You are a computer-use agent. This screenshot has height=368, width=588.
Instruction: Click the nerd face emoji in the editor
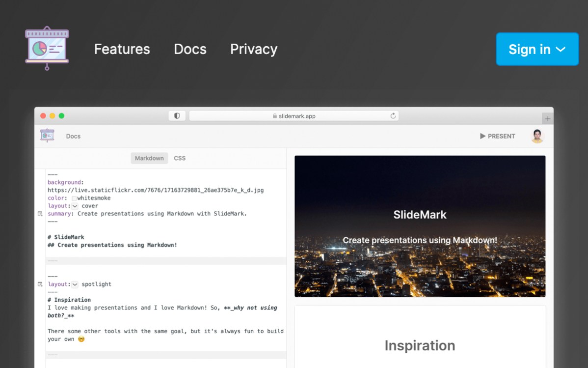81,339
